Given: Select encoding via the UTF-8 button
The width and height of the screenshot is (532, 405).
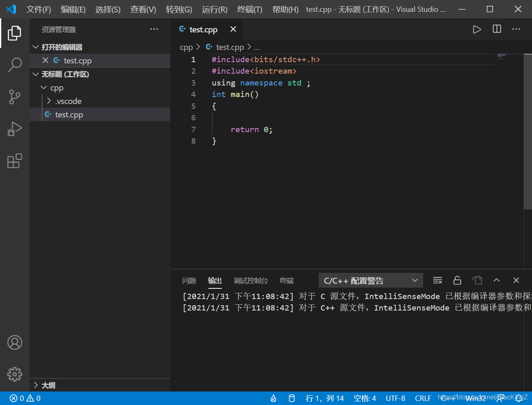Looking at the screenshot, I should click(395, 398).
